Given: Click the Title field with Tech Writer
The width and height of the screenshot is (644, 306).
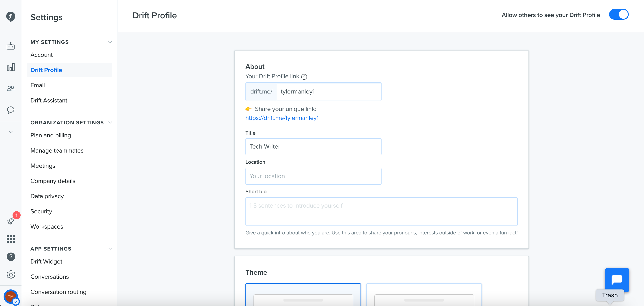Looking at the screenshot, I should [313, 147].
